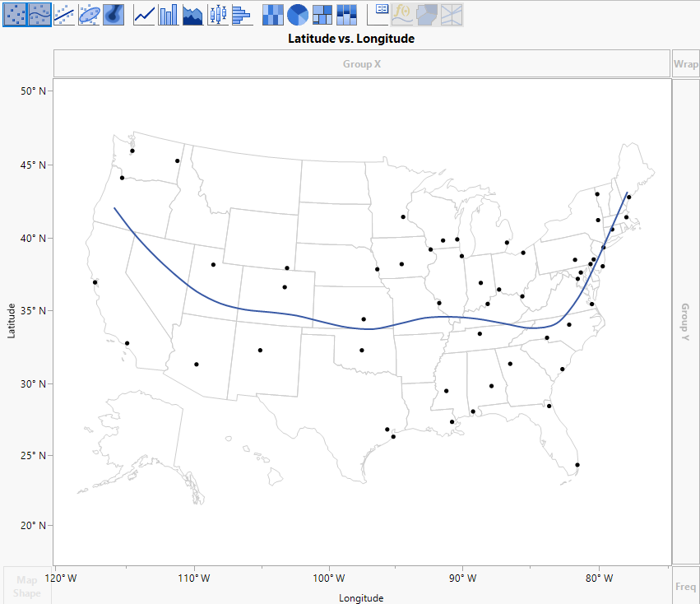Choose the Histogram icon
Image resolution: width=700 pixels, height=604 pixels.
point(241,14)
